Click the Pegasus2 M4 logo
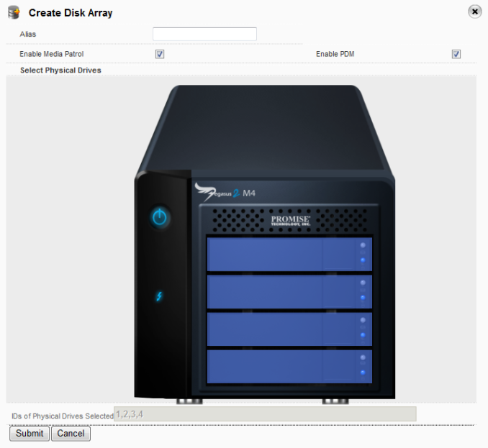 [x=225, y=192]
